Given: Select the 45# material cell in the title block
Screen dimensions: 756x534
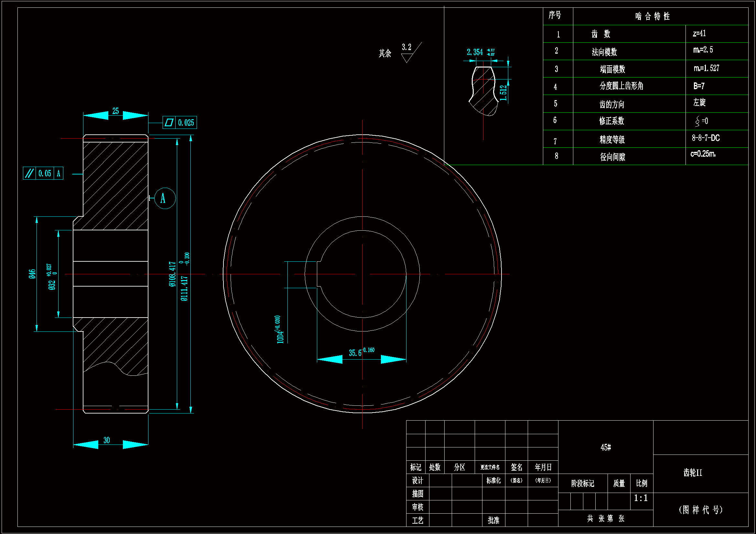Looking at the screenshot, I should 606,447.
